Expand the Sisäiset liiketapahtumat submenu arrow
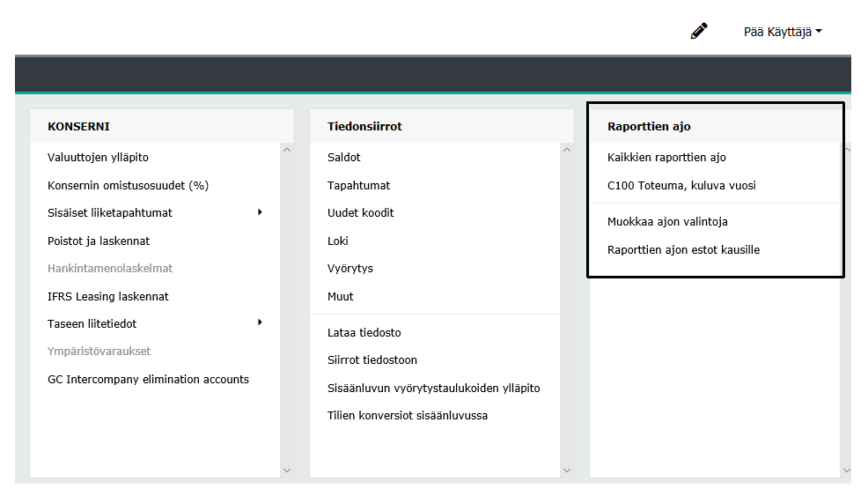This screenshot has width=868, height=489. (x=260, y=212)
